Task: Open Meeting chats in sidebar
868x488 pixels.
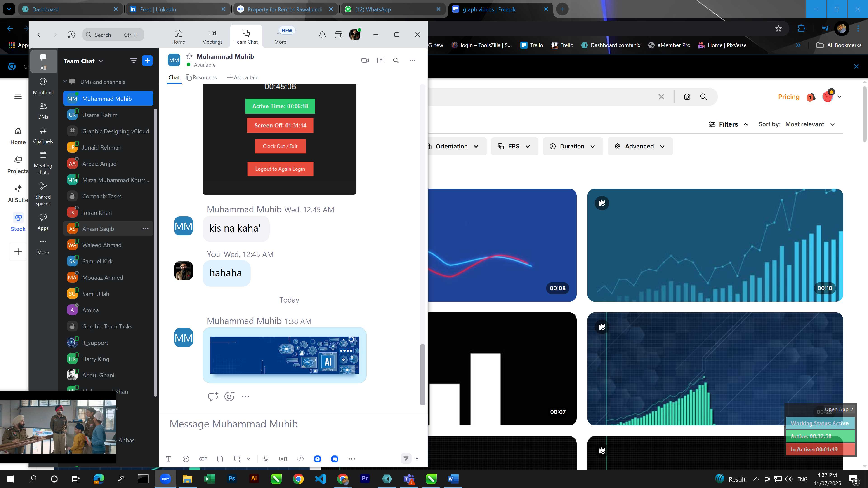Action: (43, 163)
